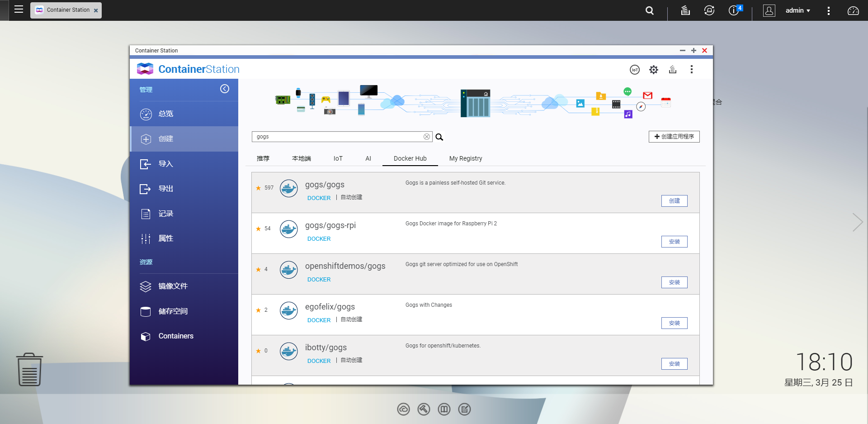View 记录 logs from the sidebar
868x424 pixels.
click(x=165, y=213)
